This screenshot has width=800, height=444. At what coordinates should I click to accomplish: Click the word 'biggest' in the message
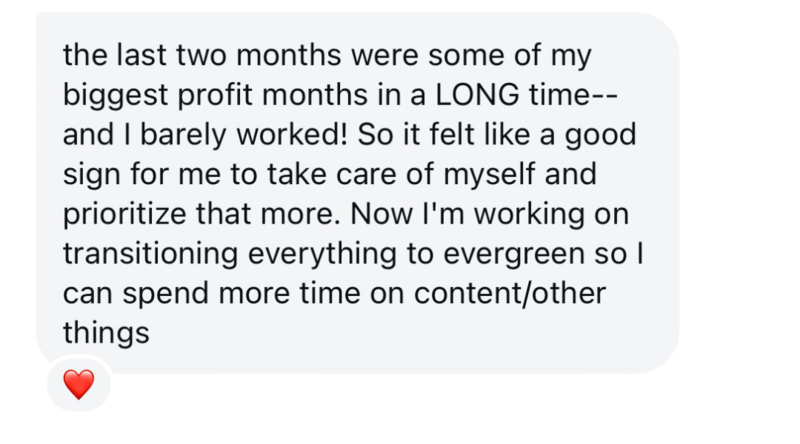pos(115,96)
